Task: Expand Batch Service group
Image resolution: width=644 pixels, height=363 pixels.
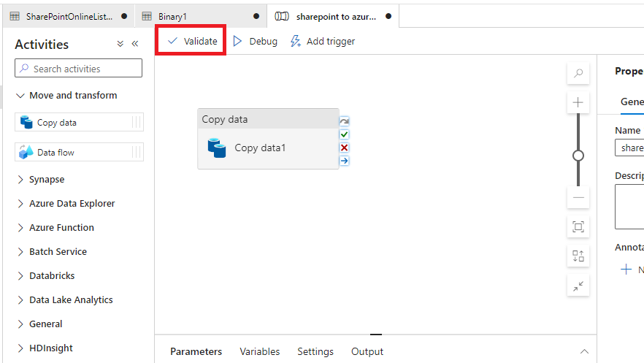Action: (52, 252)
